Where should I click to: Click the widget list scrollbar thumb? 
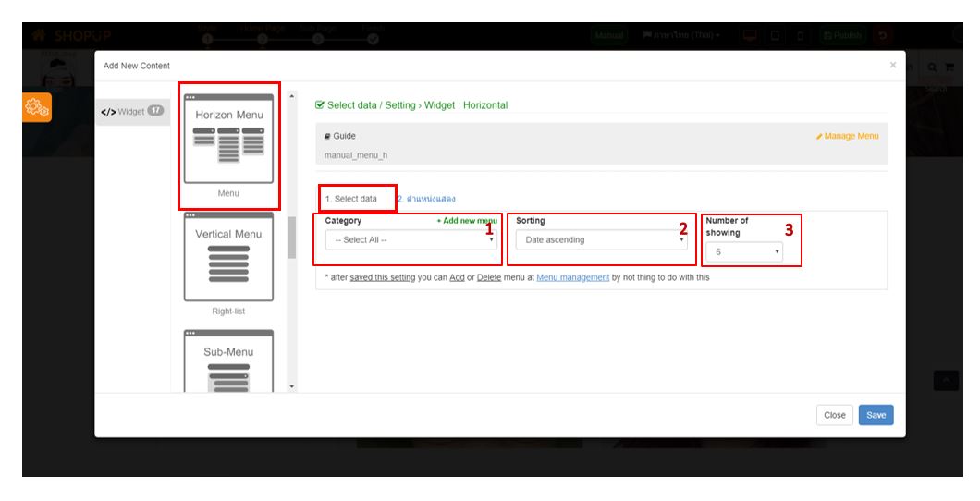coord(291,238)
